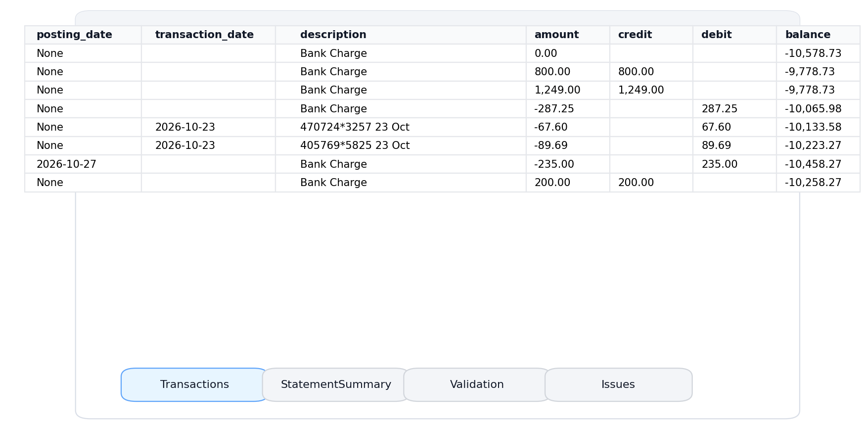The image size is (868, 430).
Task: Click transaction date in the -89.69 row
Action: 208,145
